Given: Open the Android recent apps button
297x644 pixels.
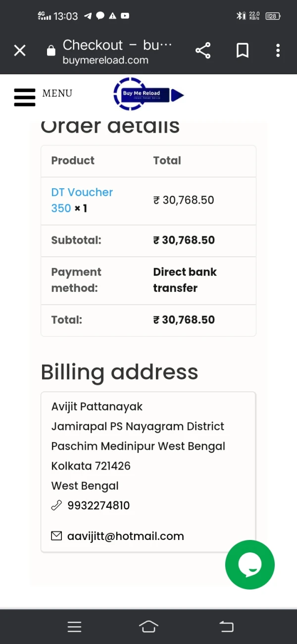Looking at the screenshot, I should pos(74,627).
